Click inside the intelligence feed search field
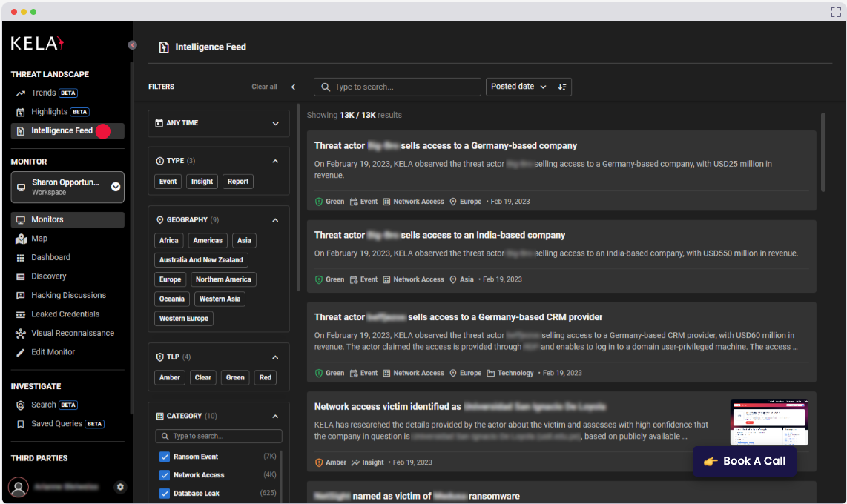 [x=397, y=87]
